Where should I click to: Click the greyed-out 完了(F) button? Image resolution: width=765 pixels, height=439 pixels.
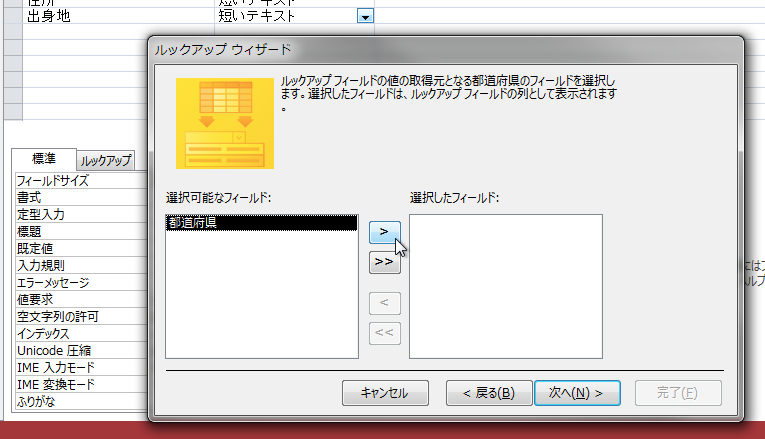pos(678,393)
